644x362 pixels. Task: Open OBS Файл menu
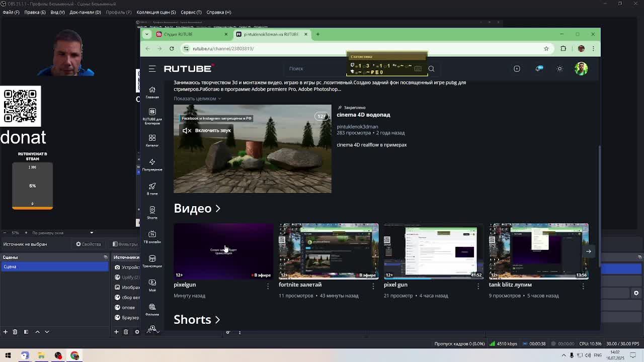(x=11, y=12)
